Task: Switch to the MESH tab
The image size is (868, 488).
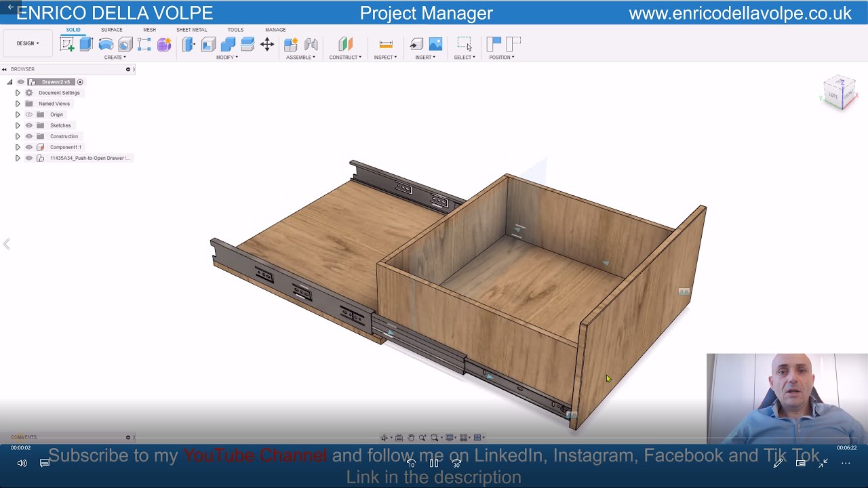Action: (149, 30)
